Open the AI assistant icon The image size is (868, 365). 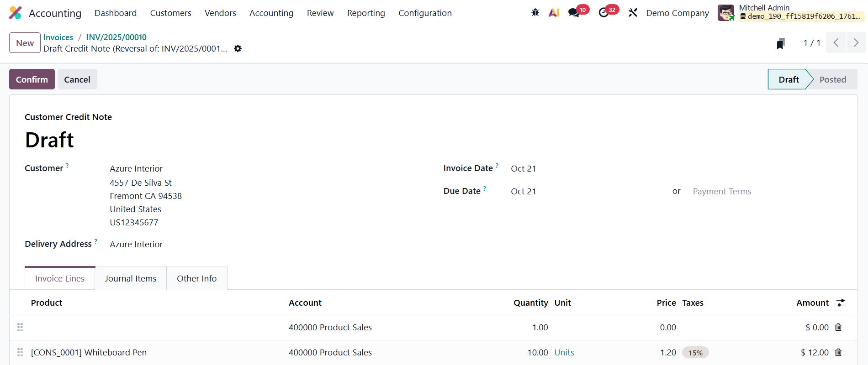pos(554,13)
